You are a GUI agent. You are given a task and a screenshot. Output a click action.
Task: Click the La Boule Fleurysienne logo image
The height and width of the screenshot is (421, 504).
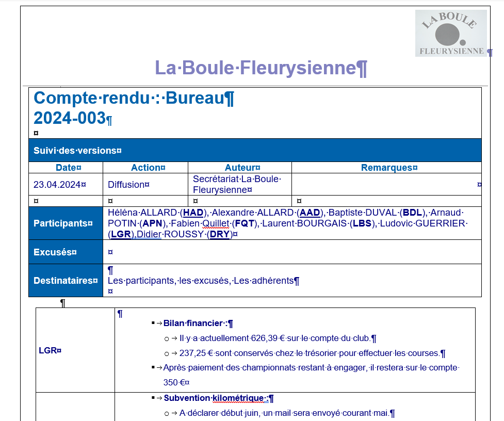[x=450, y=33]
